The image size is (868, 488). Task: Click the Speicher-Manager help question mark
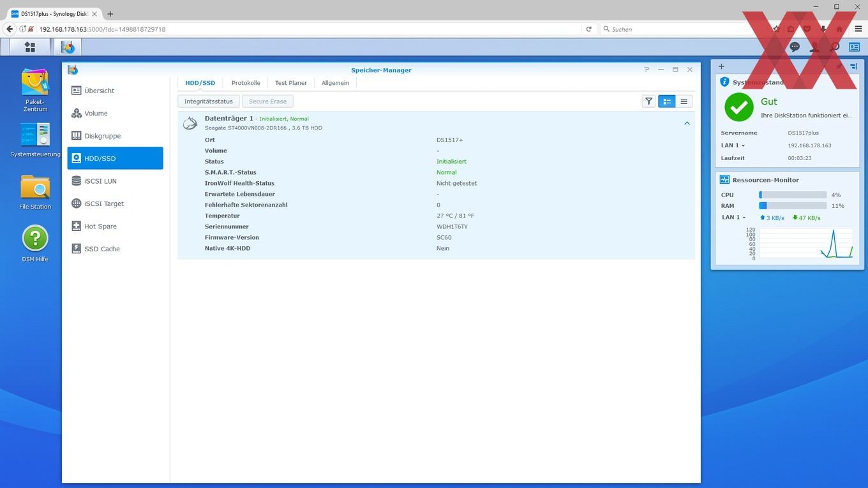point(647,70)
